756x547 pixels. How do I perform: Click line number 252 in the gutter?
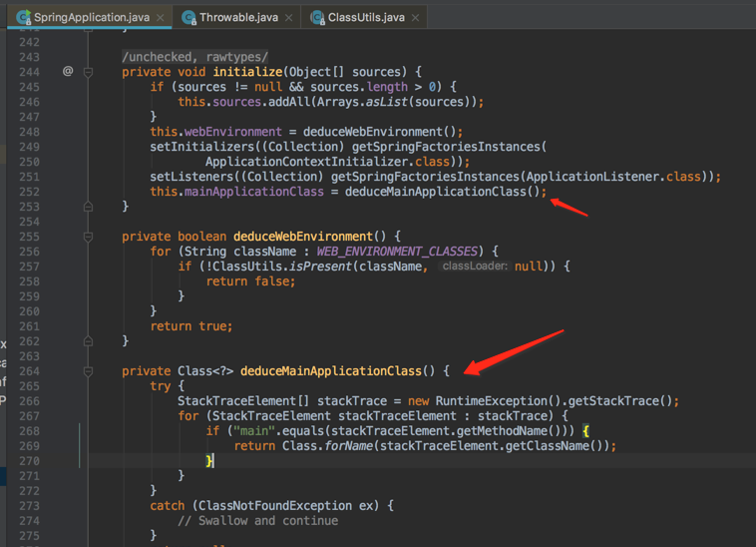pos(29,192)
